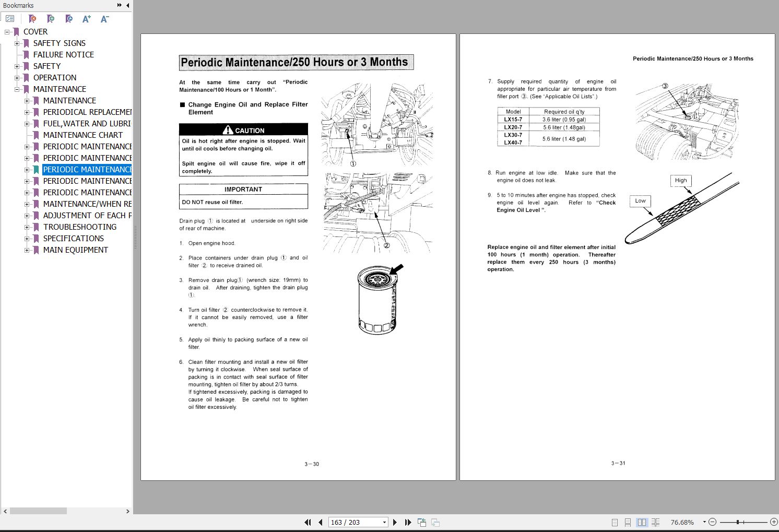Image resolution: width=779 pixels, height=532 pixels.
Task: Select the SPECIFICATIONS bookmark
Action: click(74, 238)
